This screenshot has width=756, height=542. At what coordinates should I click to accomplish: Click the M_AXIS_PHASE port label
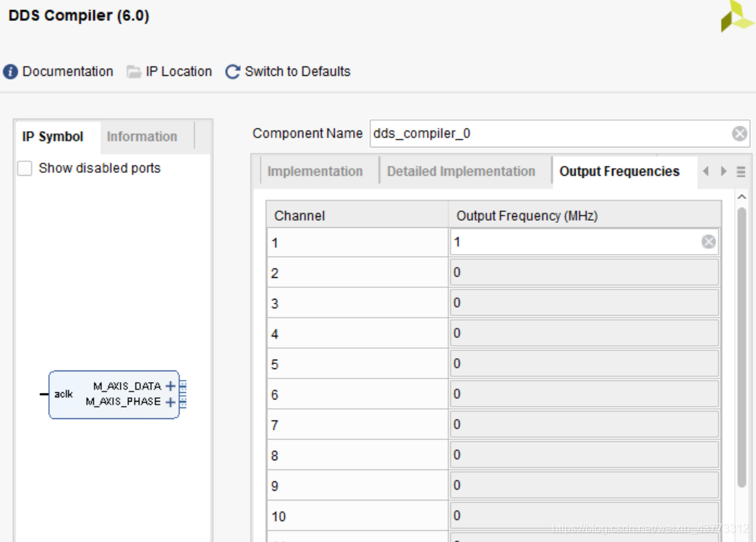(123, 401)
